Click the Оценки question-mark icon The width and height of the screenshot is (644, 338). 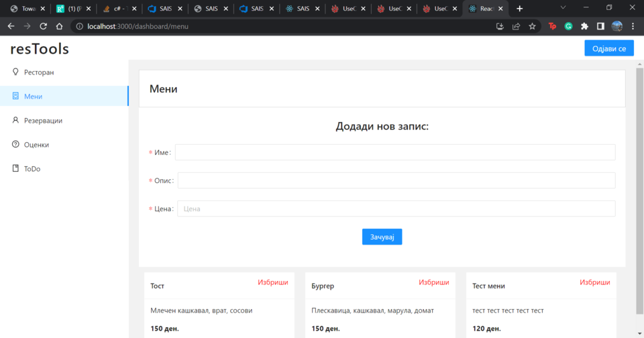[x=15, y=144]
